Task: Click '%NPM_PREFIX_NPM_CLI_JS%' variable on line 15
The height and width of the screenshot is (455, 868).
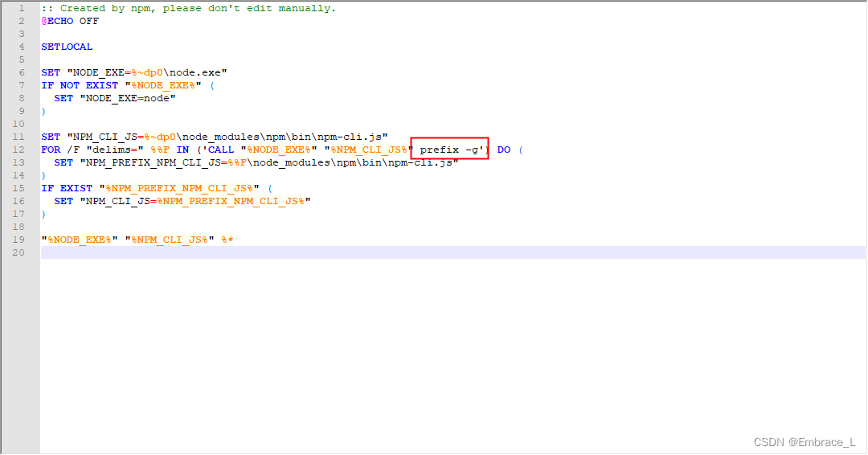Action: [179, 188]
